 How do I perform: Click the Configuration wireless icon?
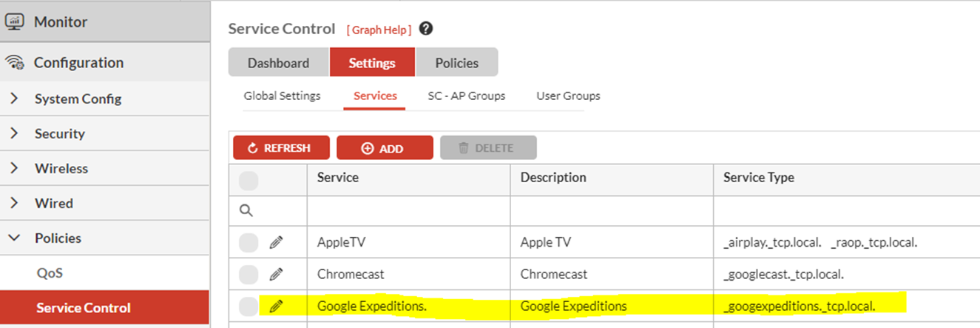tap(14, 63)
